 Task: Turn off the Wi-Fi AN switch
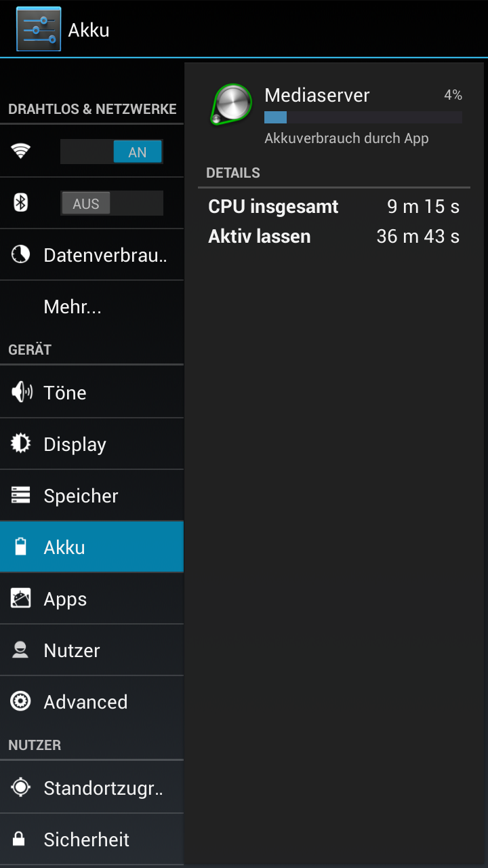pyautogui.click(x=112, y=152)
